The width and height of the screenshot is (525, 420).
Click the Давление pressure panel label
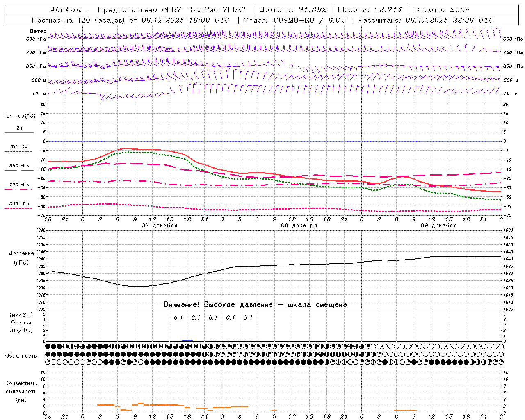21,253
